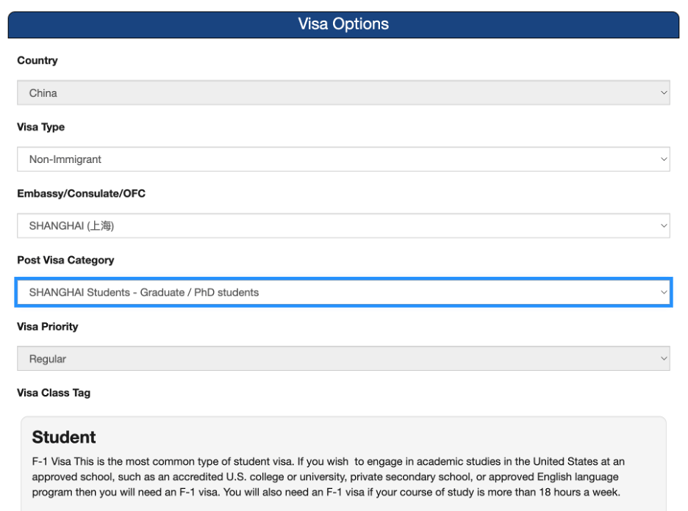Click the chevron arrow on the SHANGHAI (上海) field

click(663, 225)
